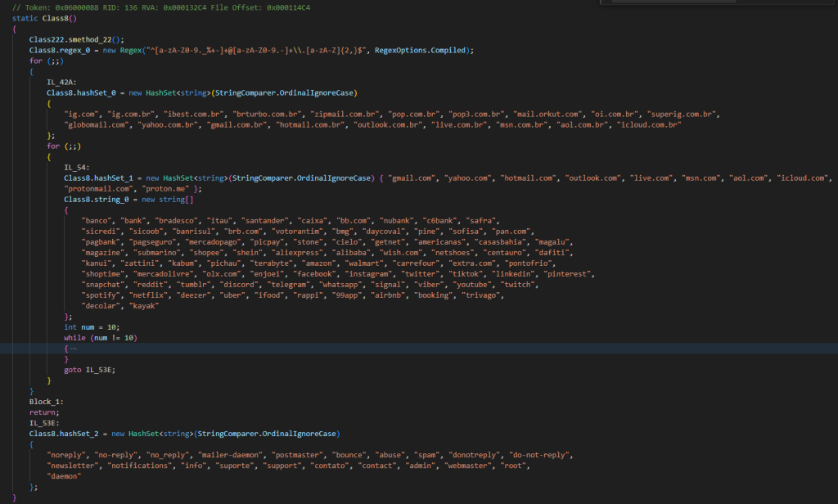Click the "protonmail.com" string
838x504 pixels.
tap(98, 189)
